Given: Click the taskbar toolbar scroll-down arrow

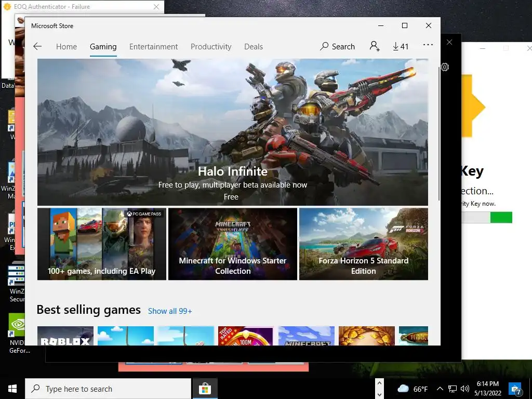Looking at the screenshot, I should pos(379,394).
